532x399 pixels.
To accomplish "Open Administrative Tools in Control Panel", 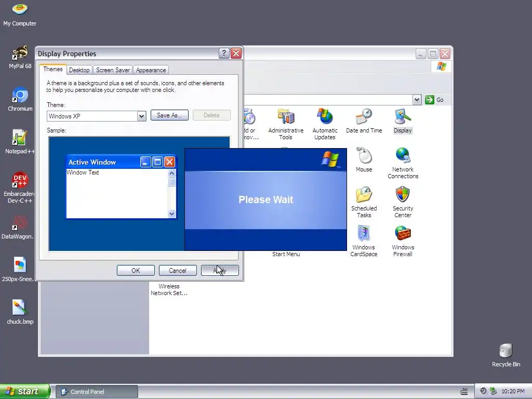I will coord(286,124).
